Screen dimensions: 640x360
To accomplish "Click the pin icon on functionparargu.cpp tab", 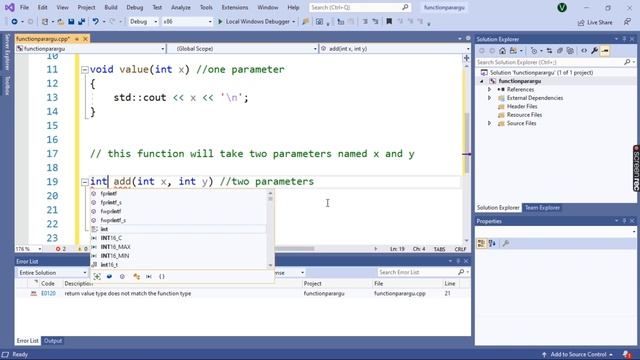I will (x=76, y=39).
